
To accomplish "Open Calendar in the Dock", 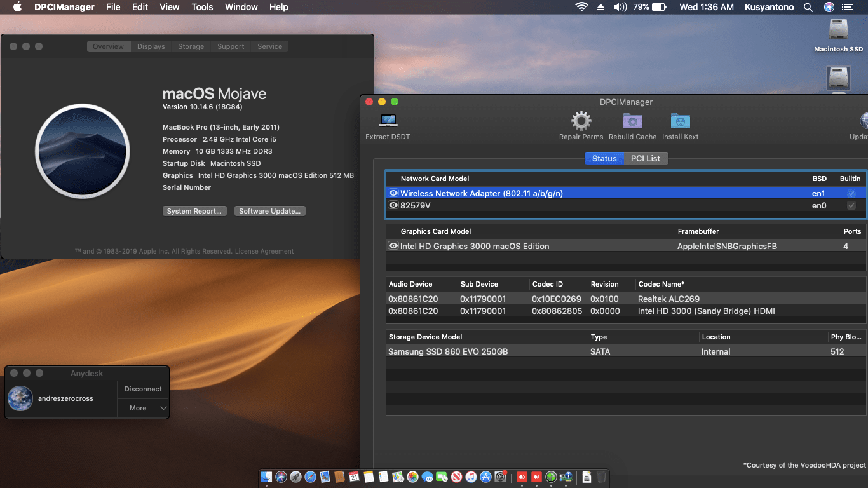I will (x=355, y=477).
